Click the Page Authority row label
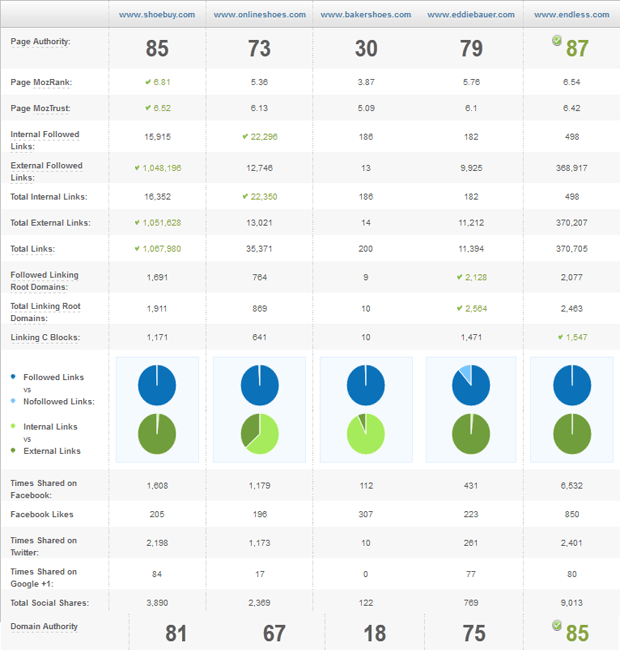 pos(41,41)
